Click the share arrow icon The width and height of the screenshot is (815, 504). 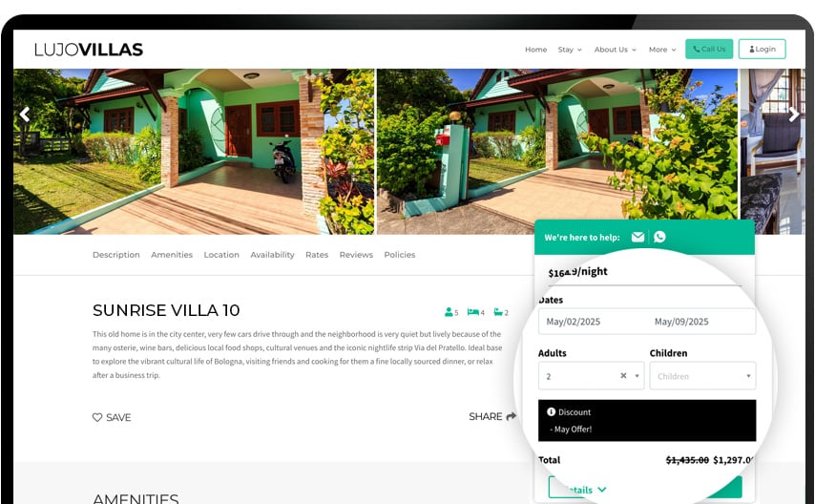[x=511, y=416]
